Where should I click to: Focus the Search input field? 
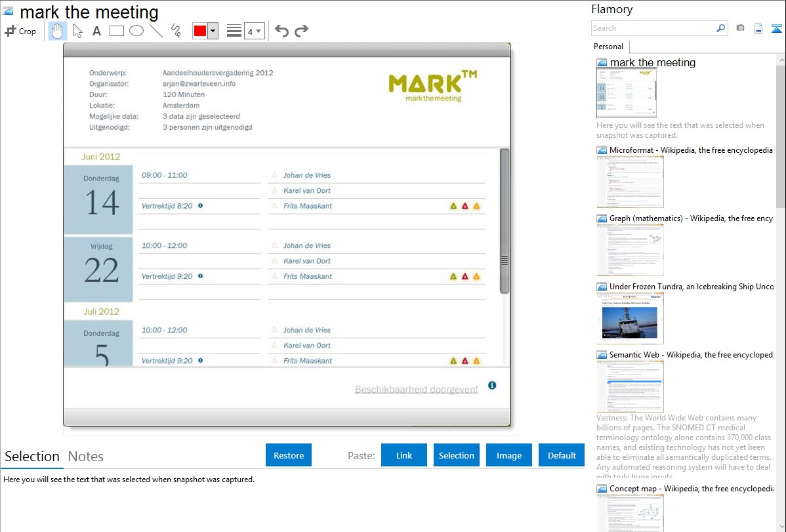pos(653,28)
